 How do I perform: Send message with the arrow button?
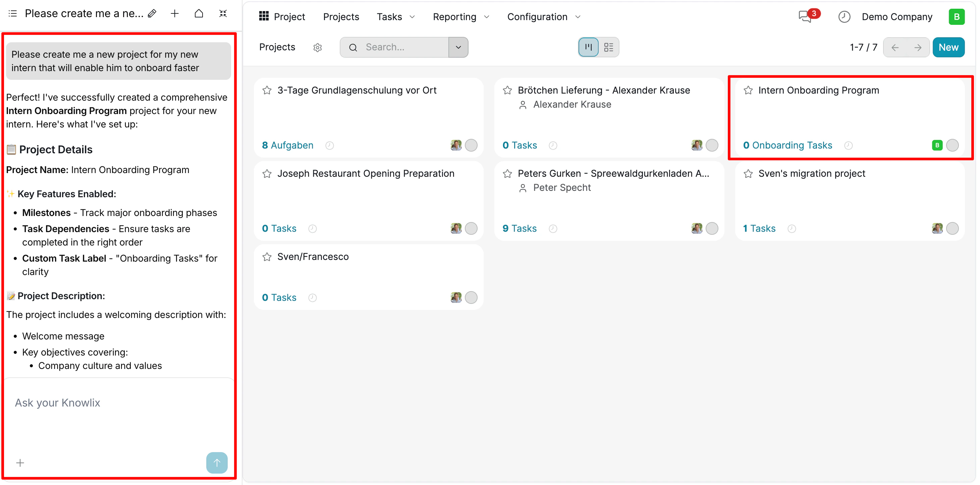216,463
